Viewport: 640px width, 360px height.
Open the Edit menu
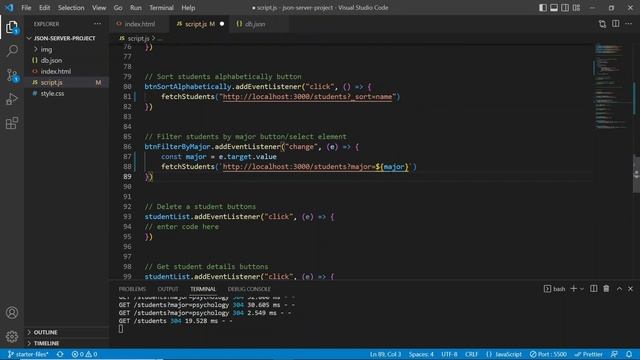tap(44, 8)
